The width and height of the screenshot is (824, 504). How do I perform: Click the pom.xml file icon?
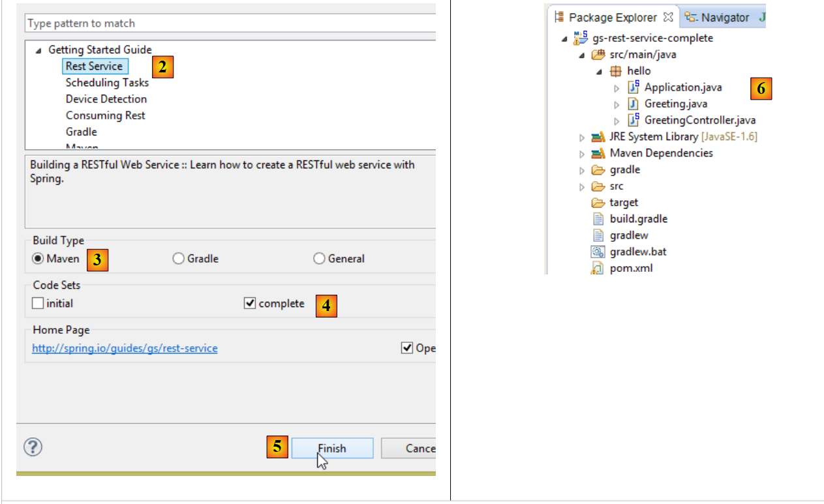pyautogui.click(x=598, y=268)
